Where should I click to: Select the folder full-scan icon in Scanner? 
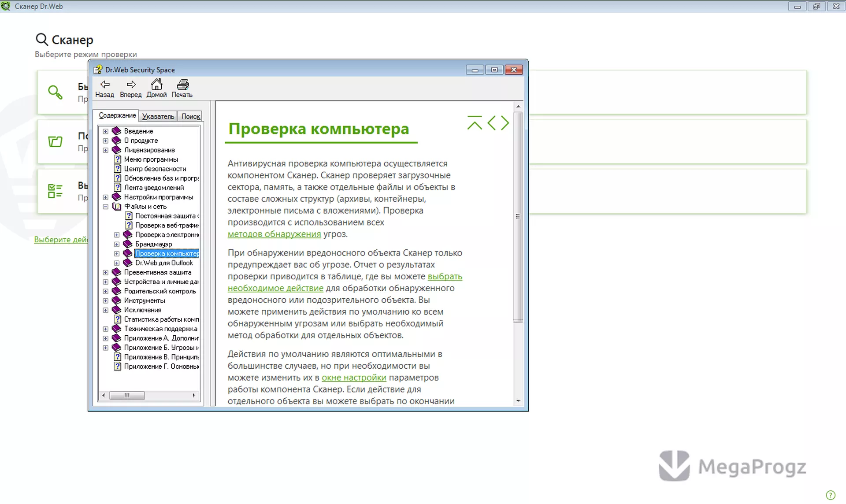[x=55, y=141]
